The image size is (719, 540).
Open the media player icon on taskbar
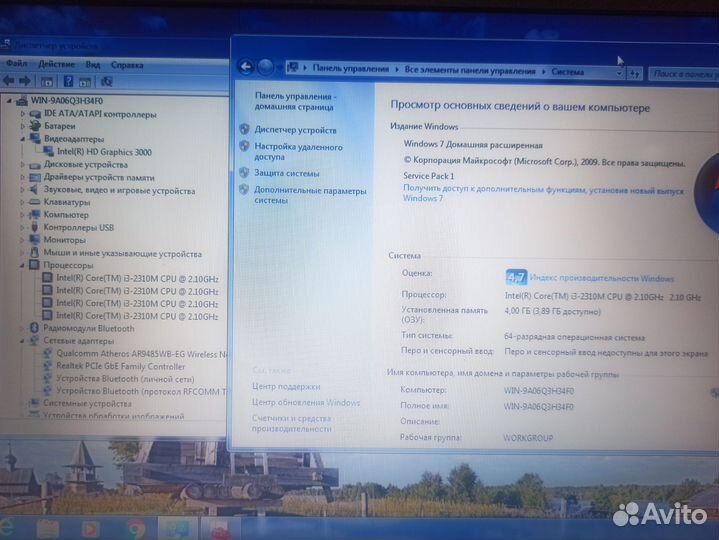pos(90,529)
